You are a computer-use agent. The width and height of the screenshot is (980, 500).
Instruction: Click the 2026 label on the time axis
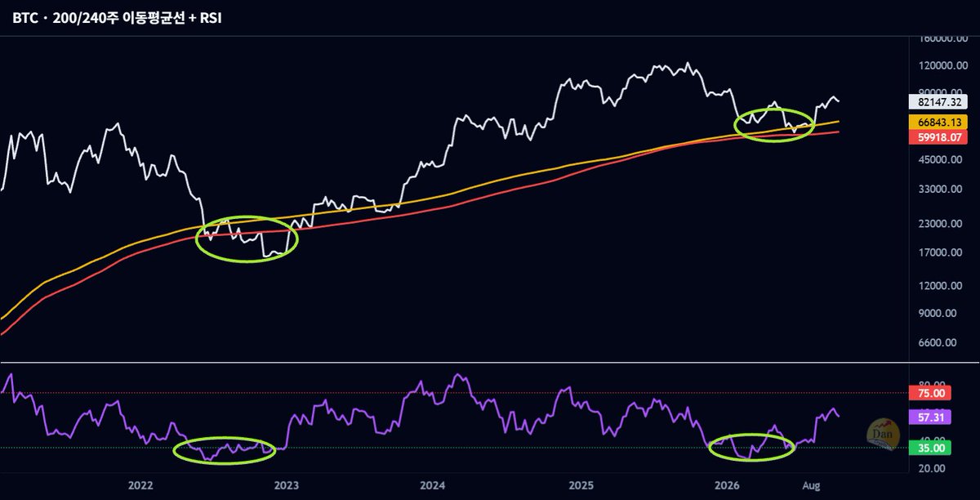pos(728,485)
